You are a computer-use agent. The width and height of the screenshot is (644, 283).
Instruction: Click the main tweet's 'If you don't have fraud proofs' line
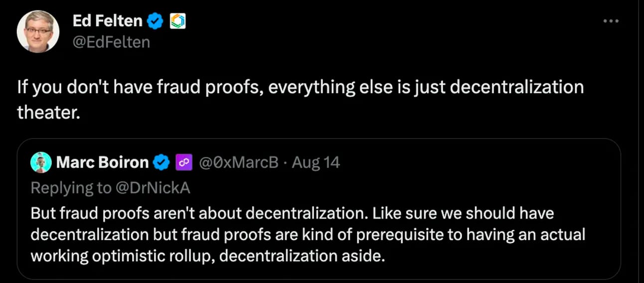pyautogui.click(x=301, y=87)
